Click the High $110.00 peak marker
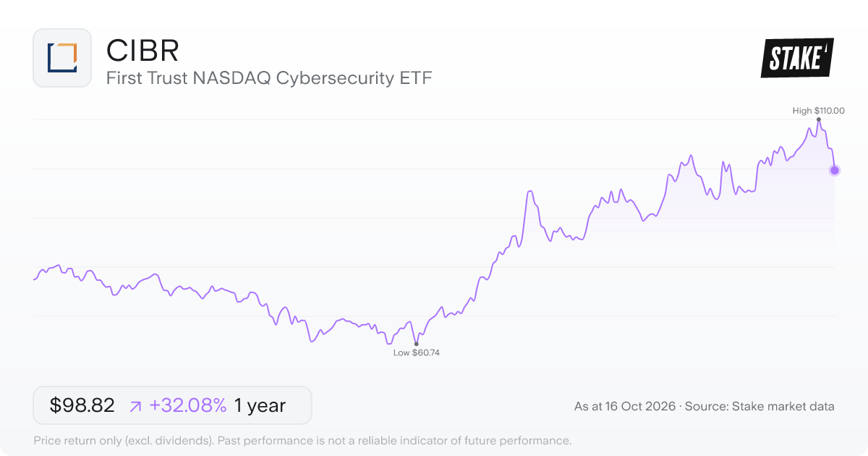868x456 pixels. [819, 119]
